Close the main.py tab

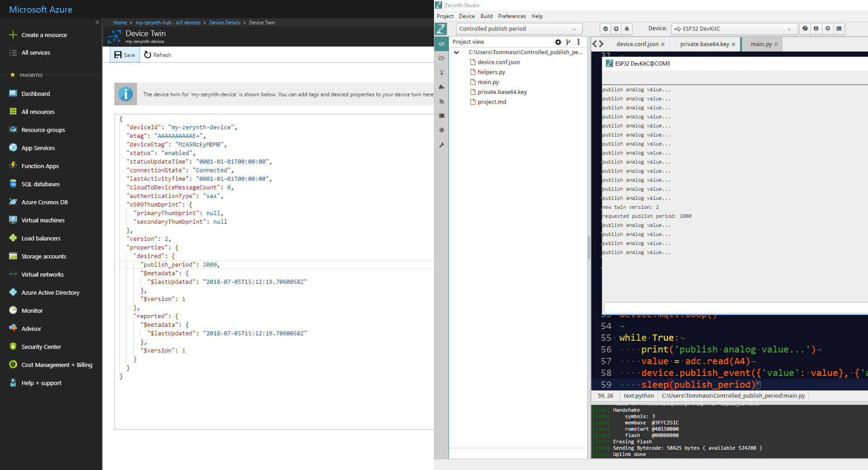coord(776,44)
